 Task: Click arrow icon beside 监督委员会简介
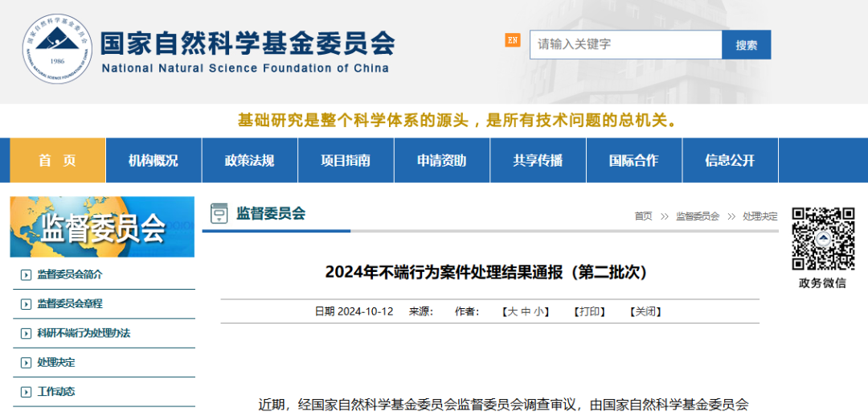tap(26, 274)
